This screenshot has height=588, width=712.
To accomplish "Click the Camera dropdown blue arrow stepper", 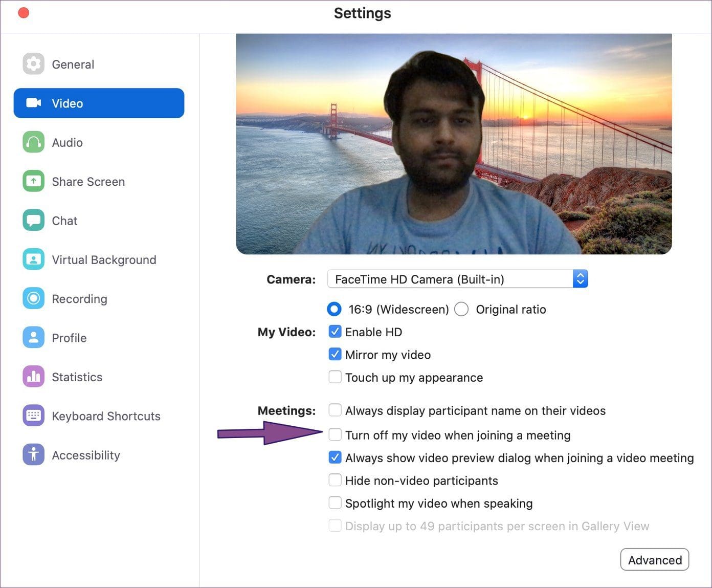I will [x=580, y=279].
